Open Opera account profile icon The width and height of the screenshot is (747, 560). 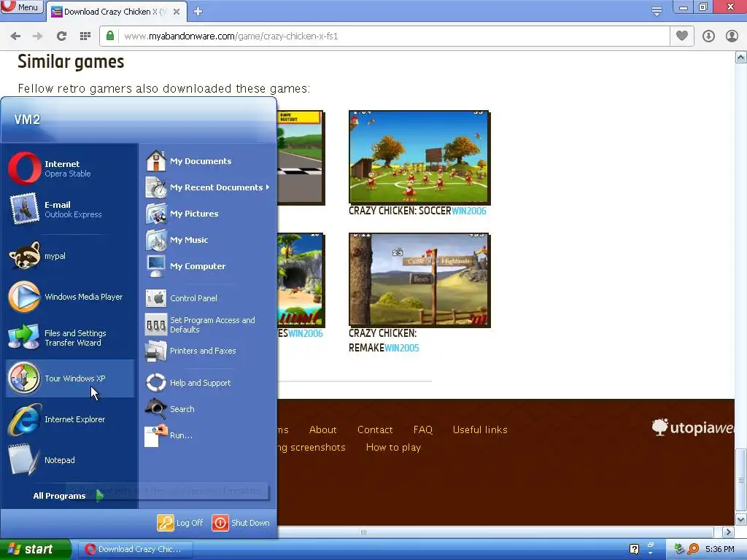click(x=732, y=36)
